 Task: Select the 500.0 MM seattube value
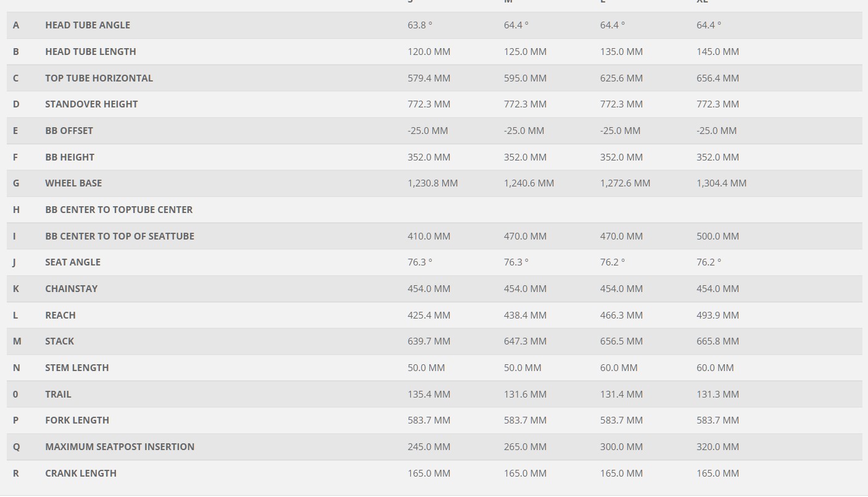point(717,236)
